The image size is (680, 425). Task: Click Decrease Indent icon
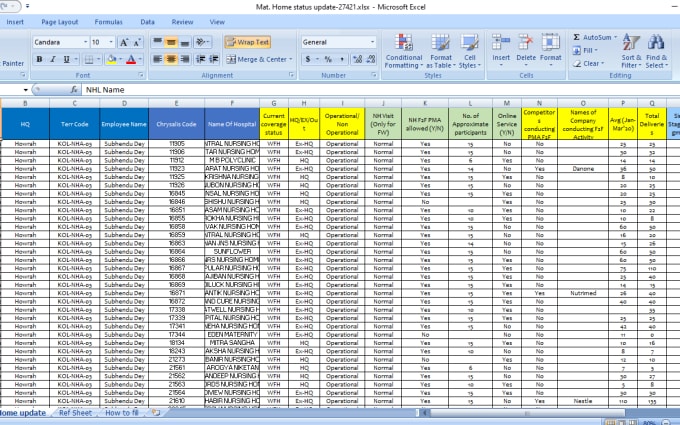[200, 59]
